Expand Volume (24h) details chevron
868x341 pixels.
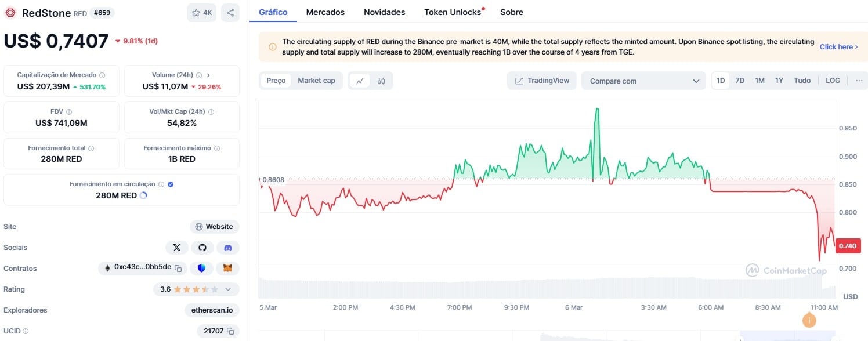(x=208, y=75)
